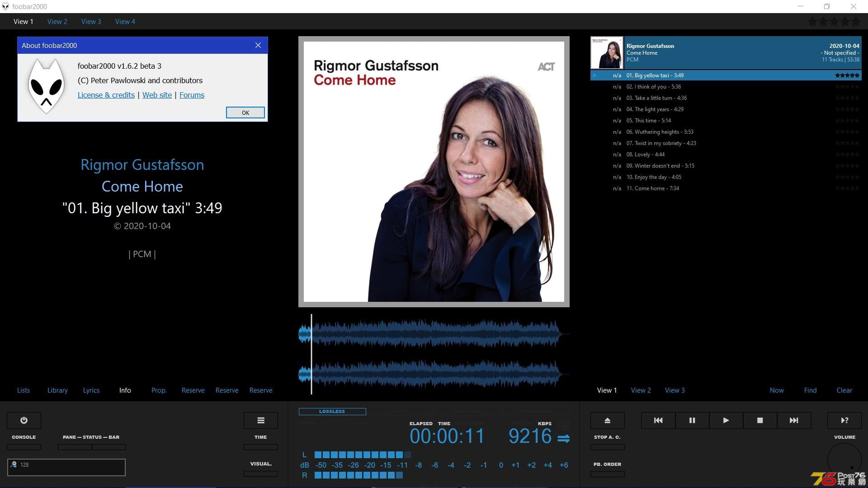Close the About foobar2000 dialog
Image resolution: width=868 pixels, height=488 pixels.
[x=258, y=45]
